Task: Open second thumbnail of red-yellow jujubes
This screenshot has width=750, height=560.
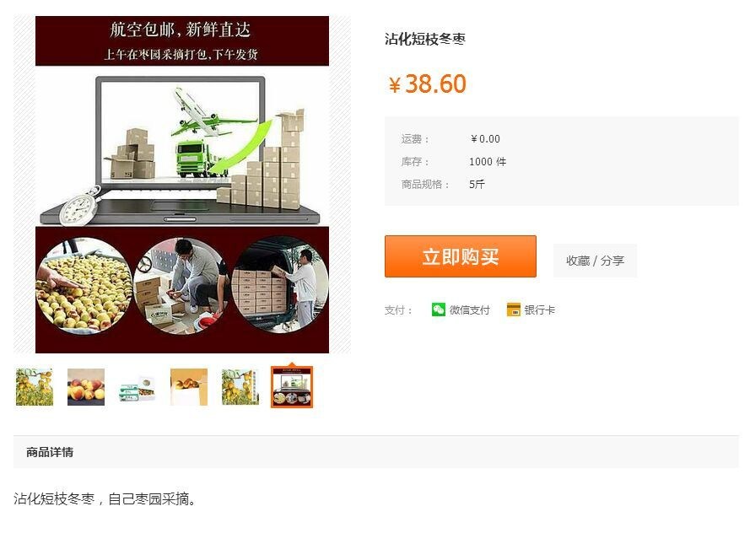Action: click(86, 387)
